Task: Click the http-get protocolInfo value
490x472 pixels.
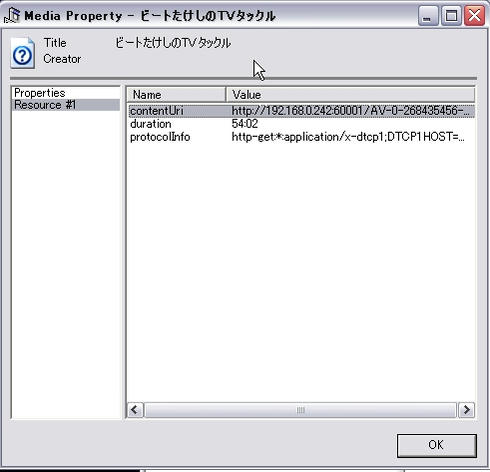Action: (x=348, y=137)
